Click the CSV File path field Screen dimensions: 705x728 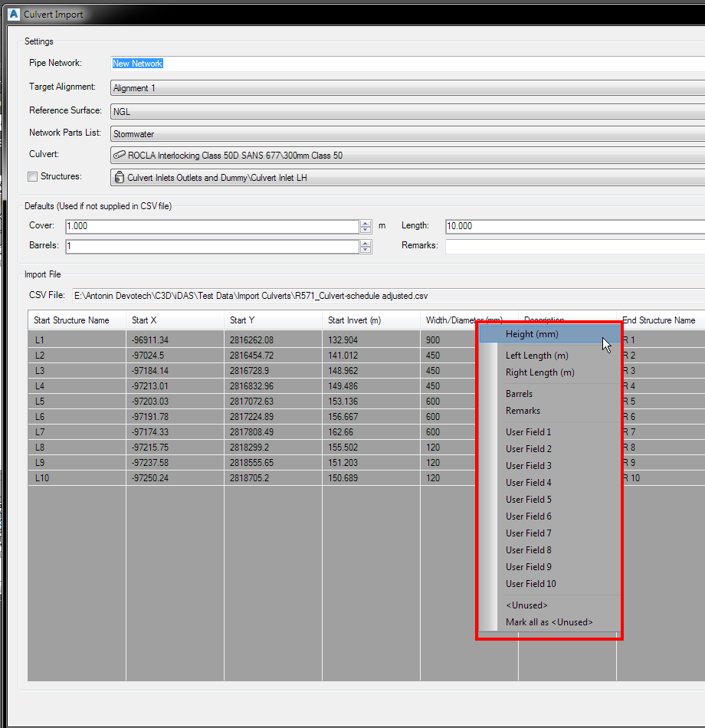tap(389, 296)
